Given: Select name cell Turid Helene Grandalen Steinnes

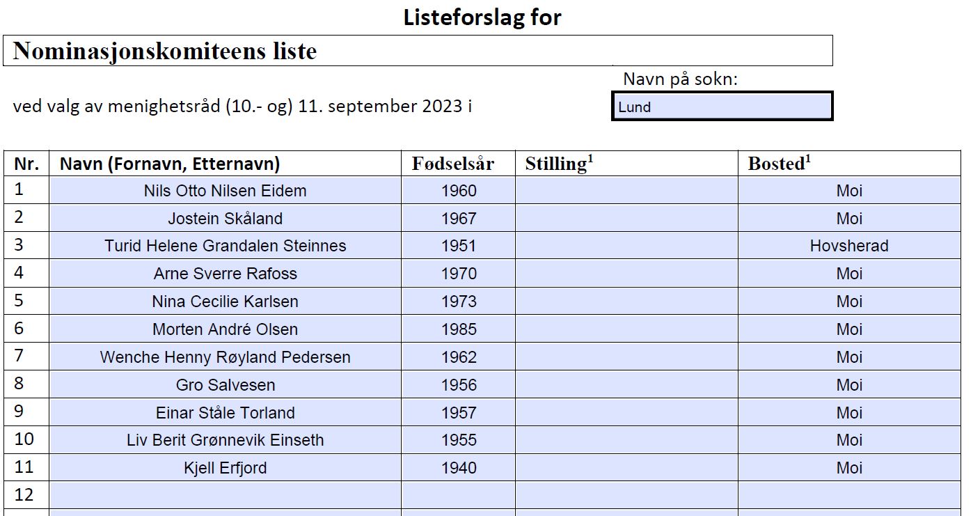Looking at the screenshot, I should tap(225, 246).
